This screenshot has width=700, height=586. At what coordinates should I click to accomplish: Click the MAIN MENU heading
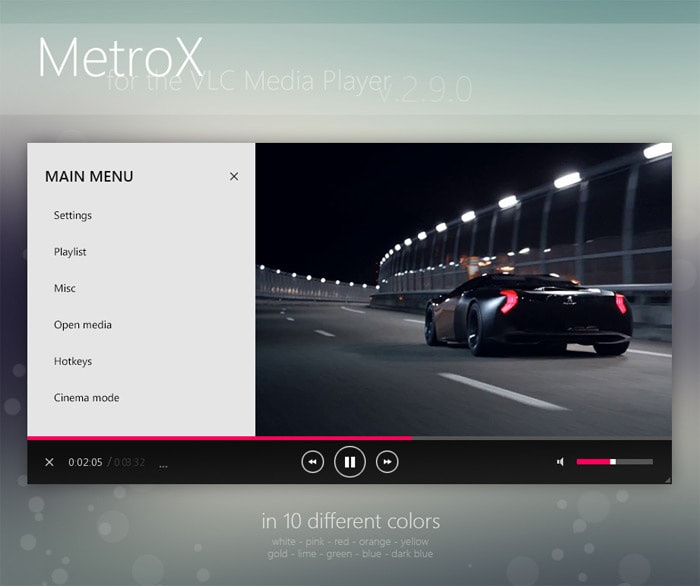pos(89,177)
